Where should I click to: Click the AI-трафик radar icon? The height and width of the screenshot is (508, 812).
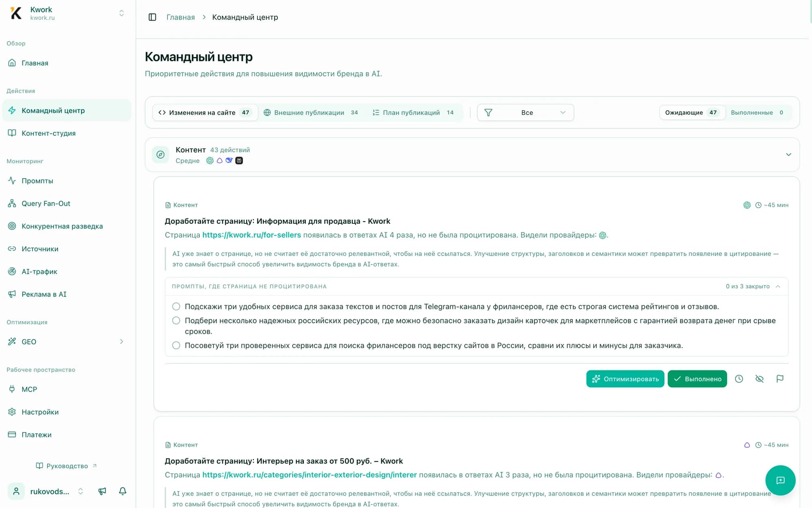click(x=12, y=272)
